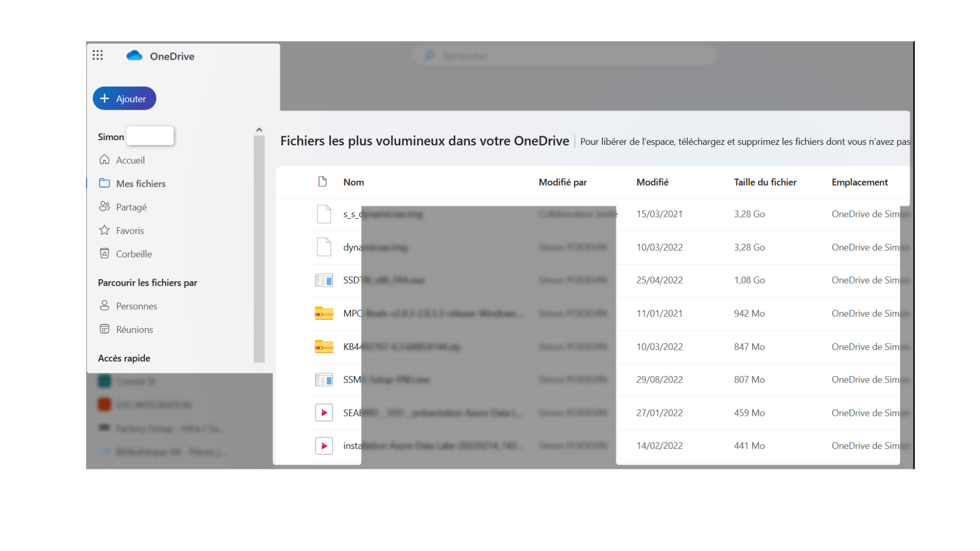Viewport: 980px width, 551px height.
Task: Browse files by Réunions
Action: [x=134, y=329]
